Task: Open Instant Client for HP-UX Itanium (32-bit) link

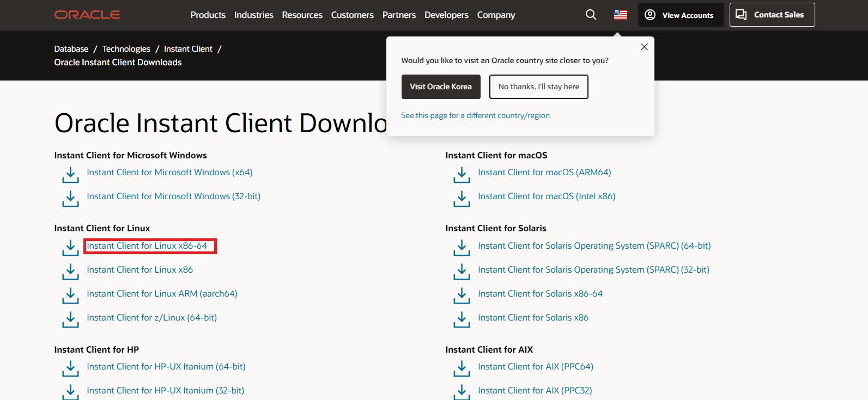Action: (165, 390)
